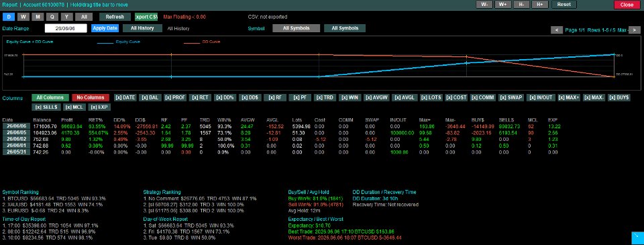Click the BTCUSD symbol ranking entry
This screenshot has height=245, width=644.
54,198
